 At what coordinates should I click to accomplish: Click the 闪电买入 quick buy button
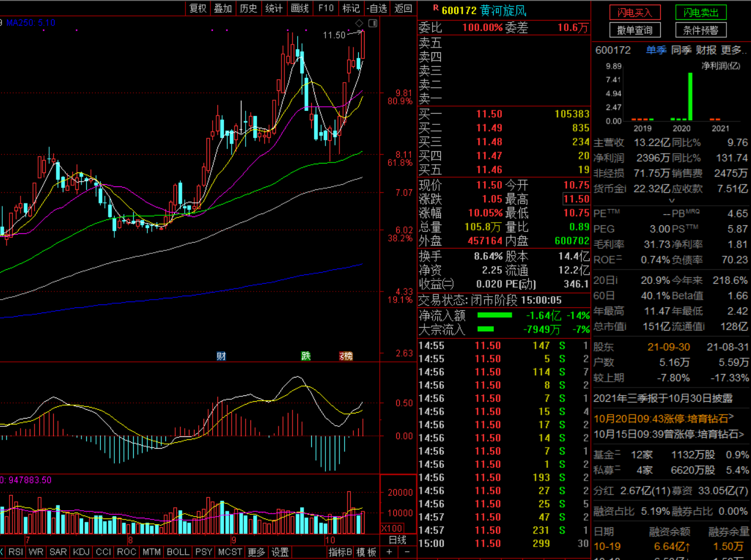(635, 12)
